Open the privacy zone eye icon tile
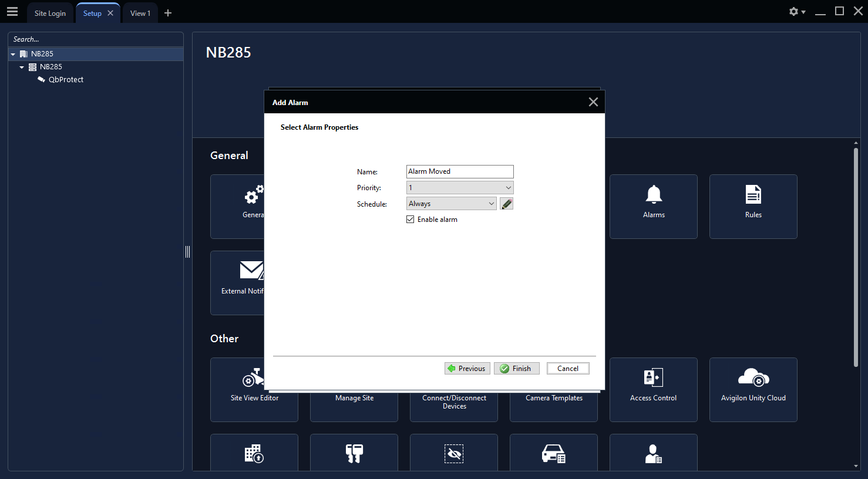 453,453
